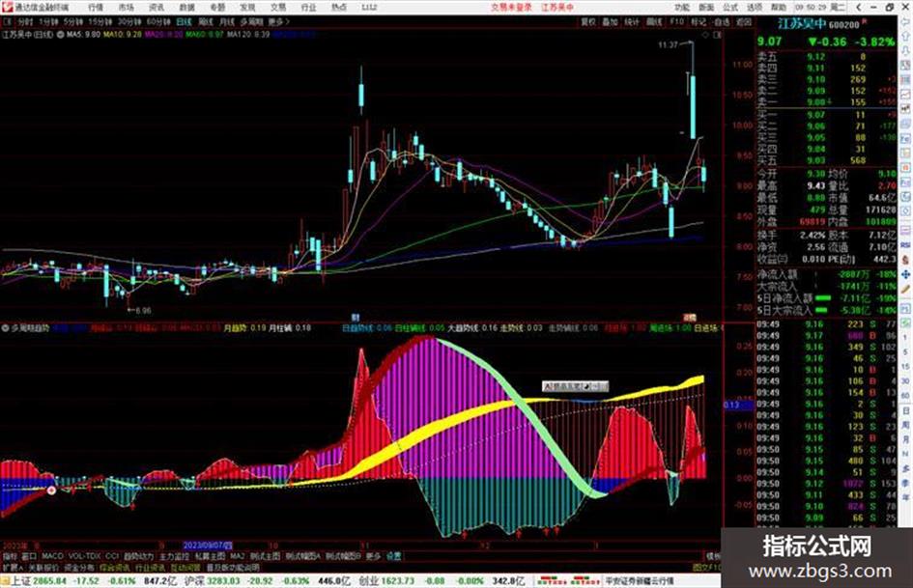Viewport: 913px width, 588px height.
Task: Click the 江苏吴中 stock name header
Action: [802, 24]
